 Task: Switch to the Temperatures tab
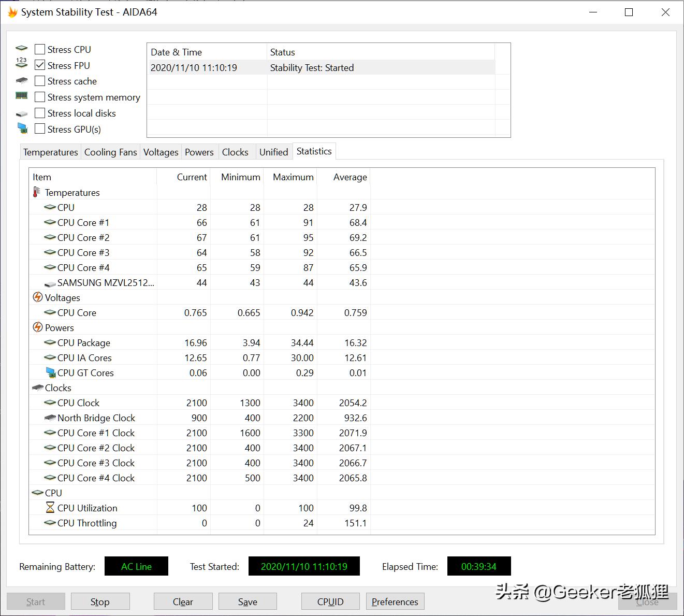(50, 152)
